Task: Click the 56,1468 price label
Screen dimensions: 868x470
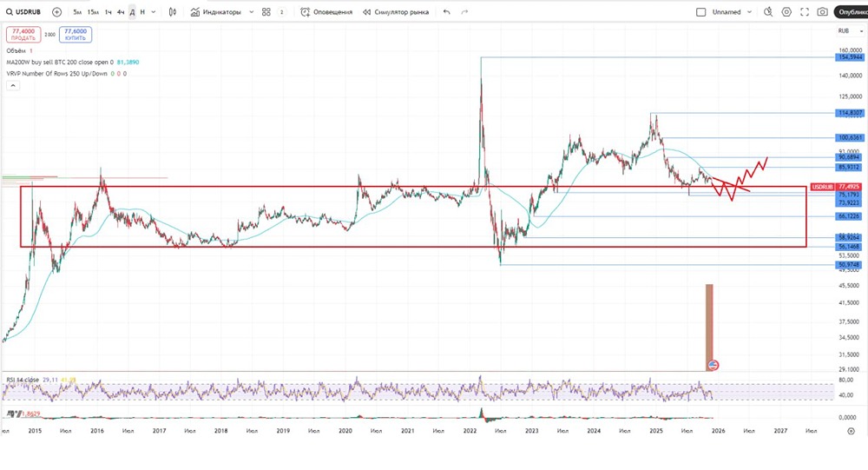Action: [x=850, y=247]
